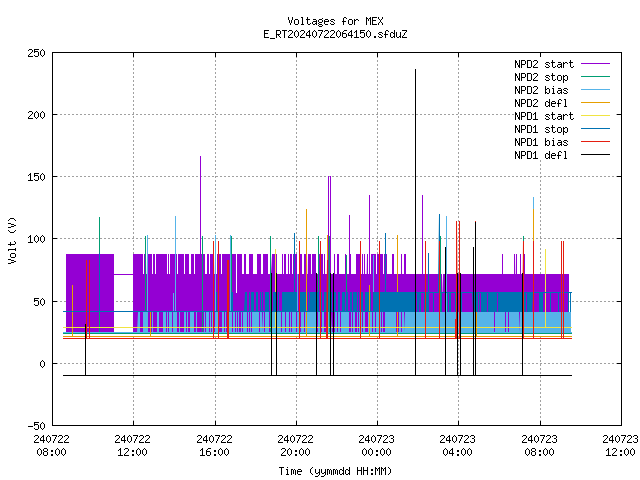Click the tallest purple spike near 166 V

(x=200, y=204)
